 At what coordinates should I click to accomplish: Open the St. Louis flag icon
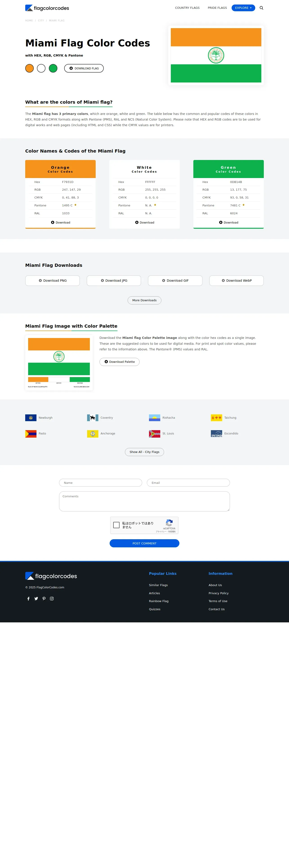[155, 434]
